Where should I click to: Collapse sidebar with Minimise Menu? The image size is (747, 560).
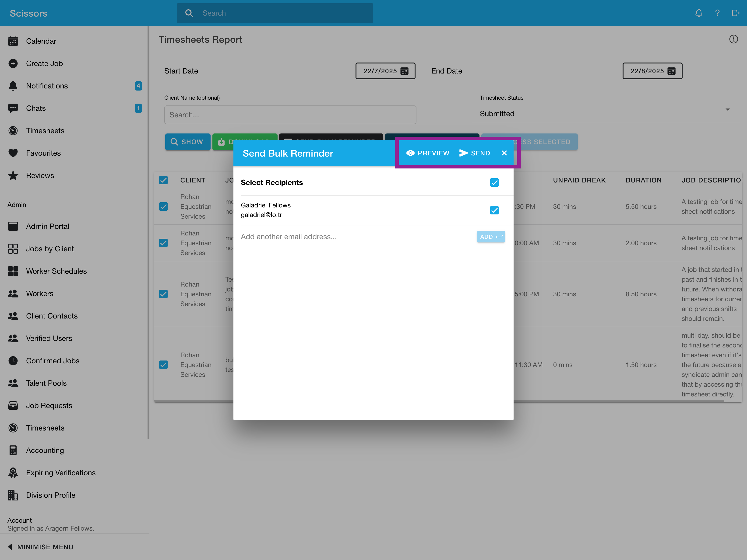tap(41, 547)
